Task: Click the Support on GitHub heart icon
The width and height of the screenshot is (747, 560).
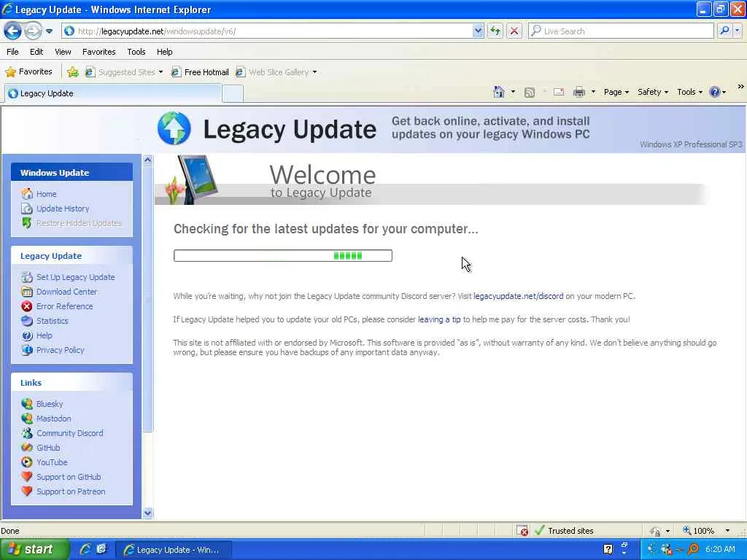Action: tap(27, 477)
